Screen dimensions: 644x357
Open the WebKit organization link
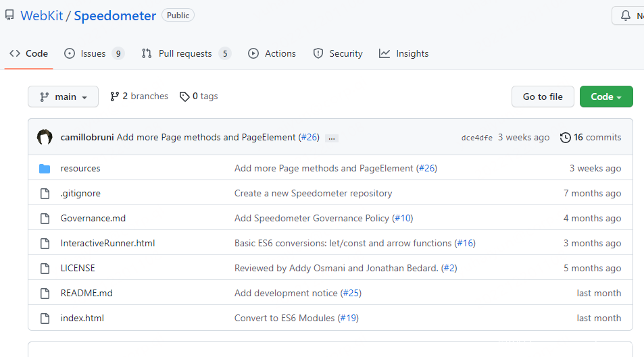42,16
